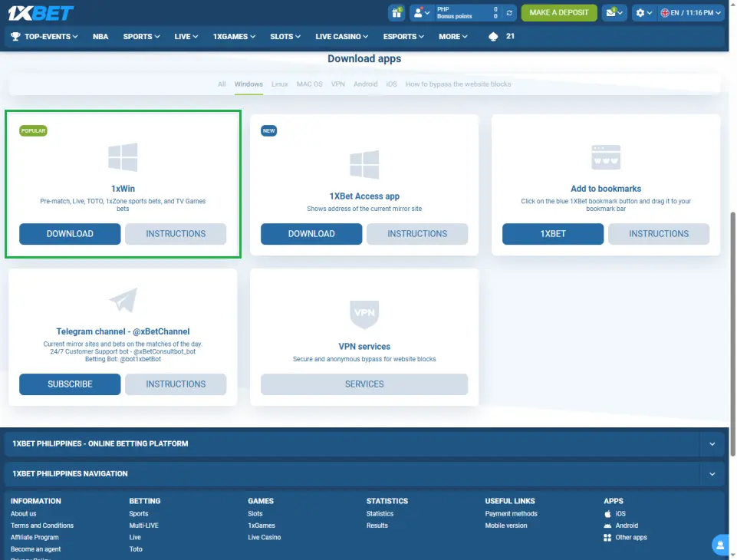
Task: Click the 1XBET logo
Action: pyautogui.click(x=41, y=13)
